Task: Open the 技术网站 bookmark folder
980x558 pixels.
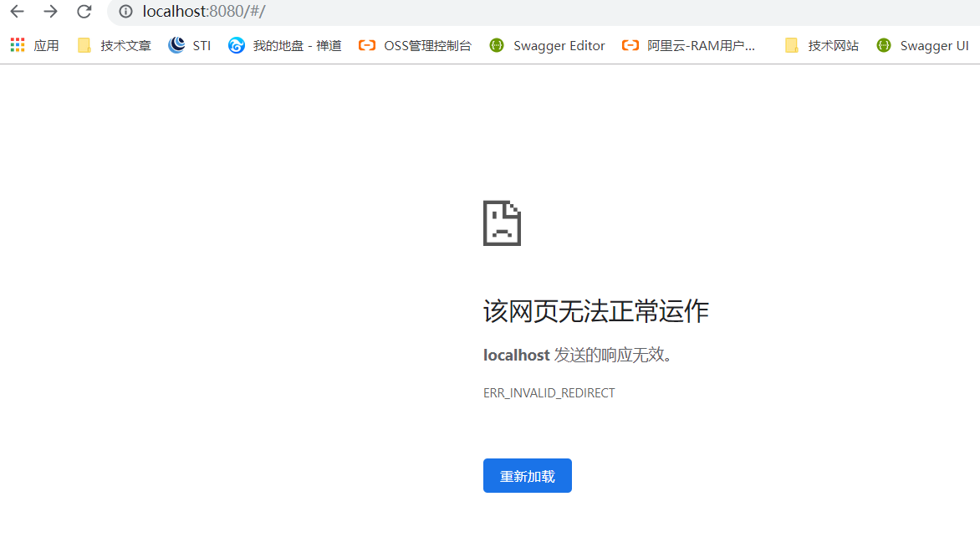Action: coord(822,45)
